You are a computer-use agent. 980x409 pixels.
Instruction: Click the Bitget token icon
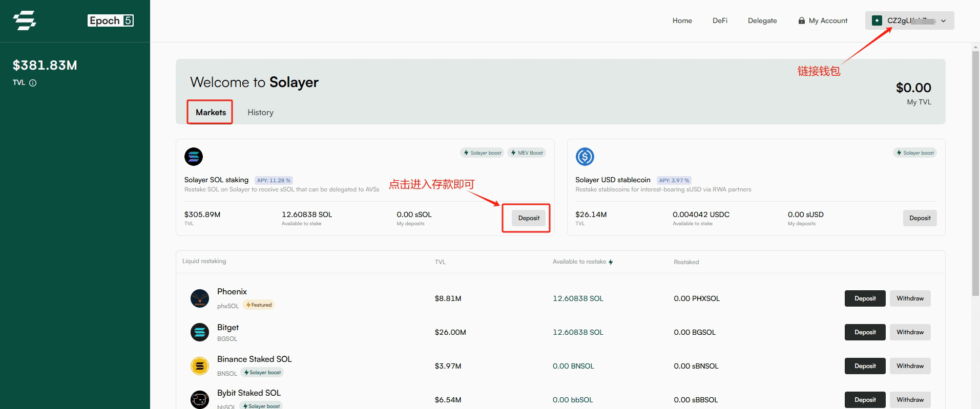coord(200,332)
